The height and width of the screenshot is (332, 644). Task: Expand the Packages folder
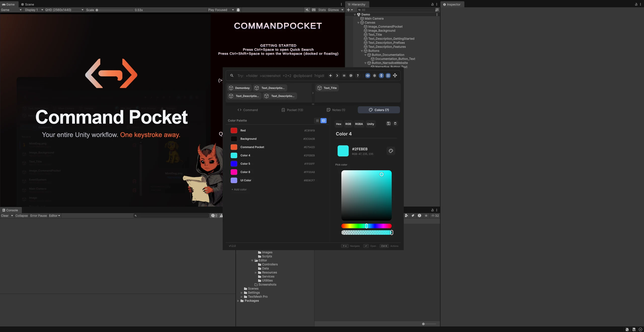click(x=238, y=301)
